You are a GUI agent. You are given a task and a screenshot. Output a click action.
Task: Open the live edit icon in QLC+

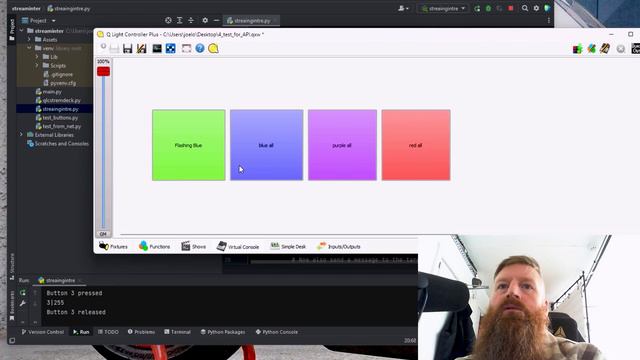coord(591,49)
